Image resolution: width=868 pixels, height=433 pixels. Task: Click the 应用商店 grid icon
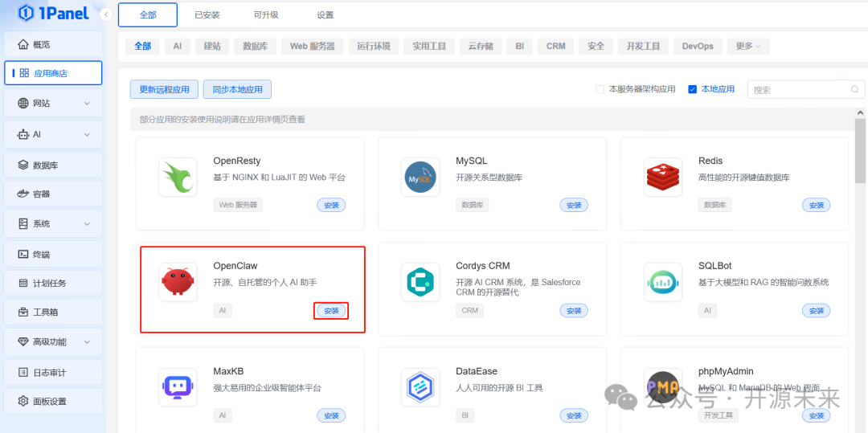24,73
